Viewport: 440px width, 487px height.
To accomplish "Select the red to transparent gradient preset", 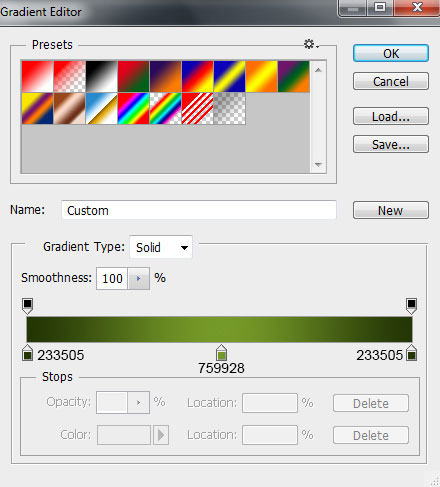I will pyautogui.click(x=69, y=76).
